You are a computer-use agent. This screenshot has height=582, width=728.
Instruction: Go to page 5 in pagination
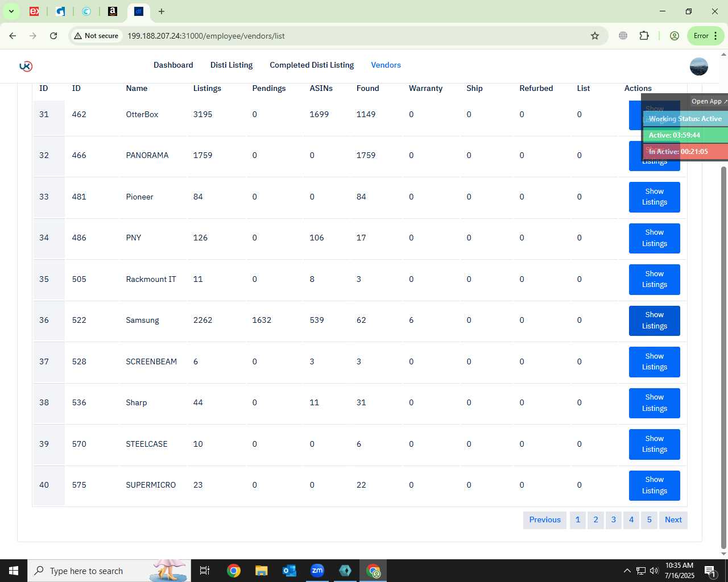[649, 519]
